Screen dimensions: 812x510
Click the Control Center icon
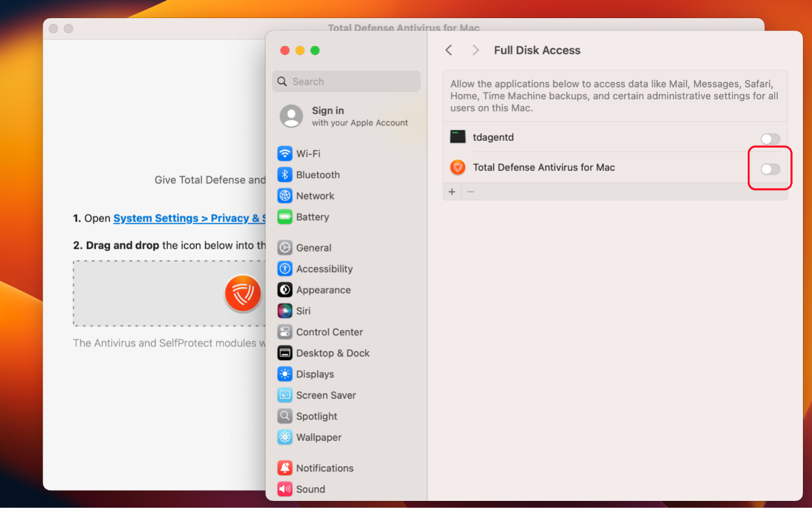tap(285, 332)
